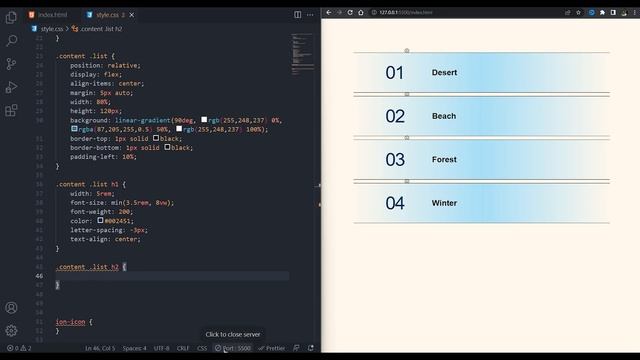Open the Explorer view in activity bar

[x=11, y=17]
